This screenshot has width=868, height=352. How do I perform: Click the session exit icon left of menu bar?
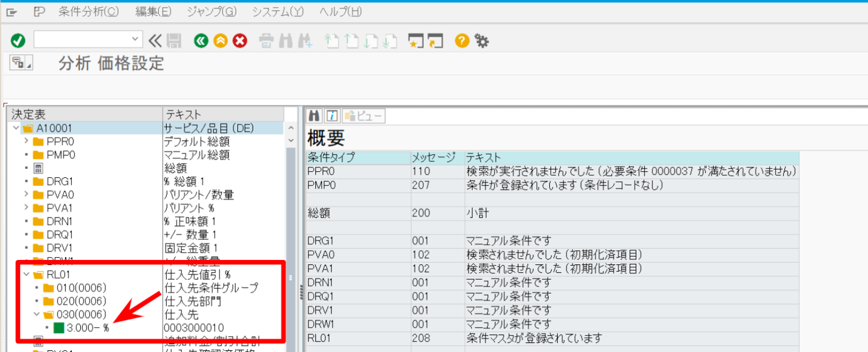click(x=11, y=11)
